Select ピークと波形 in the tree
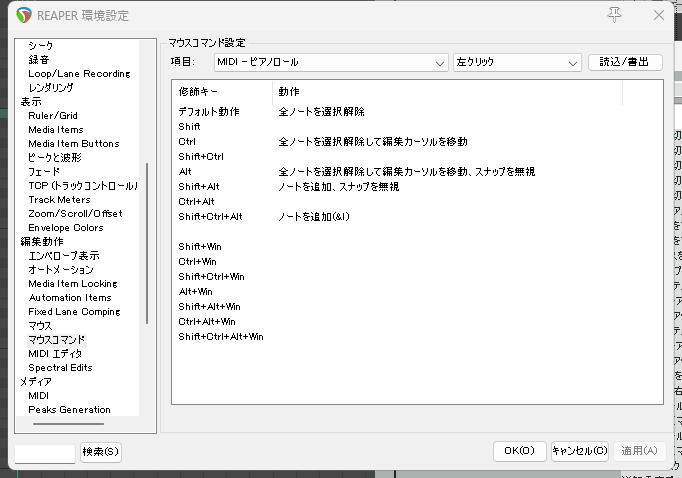The image size is (682, 478). tap(55, 157)
